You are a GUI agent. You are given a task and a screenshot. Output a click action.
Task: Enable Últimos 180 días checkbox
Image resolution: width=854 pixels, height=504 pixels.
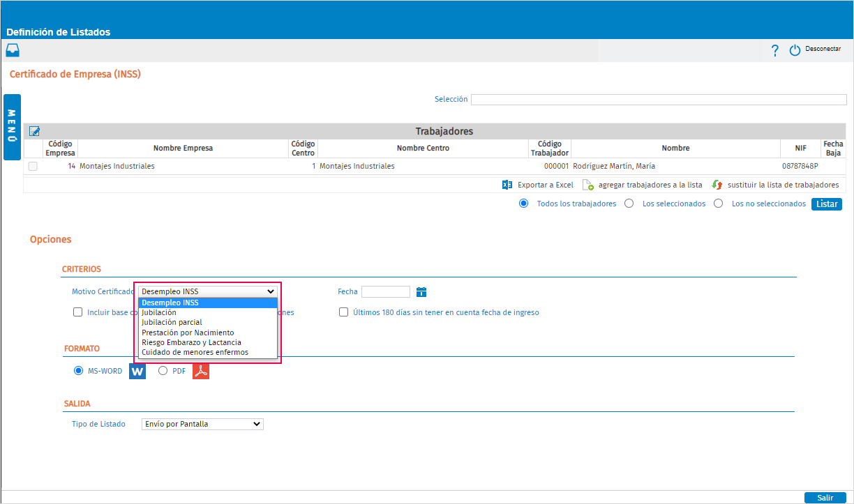coord(344,312)
